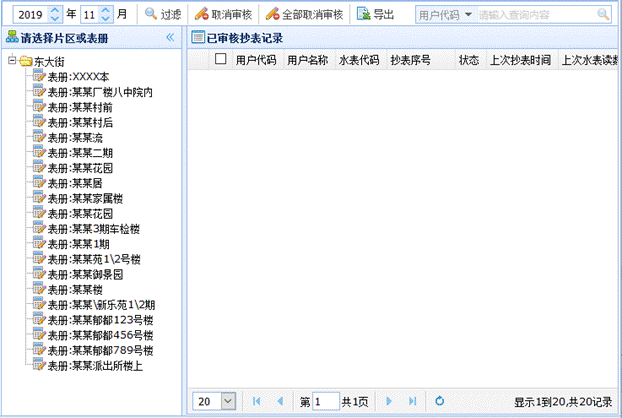This screenshot has height=418, width=622.
Task: Go to the next page
Action: pos(389,401)
